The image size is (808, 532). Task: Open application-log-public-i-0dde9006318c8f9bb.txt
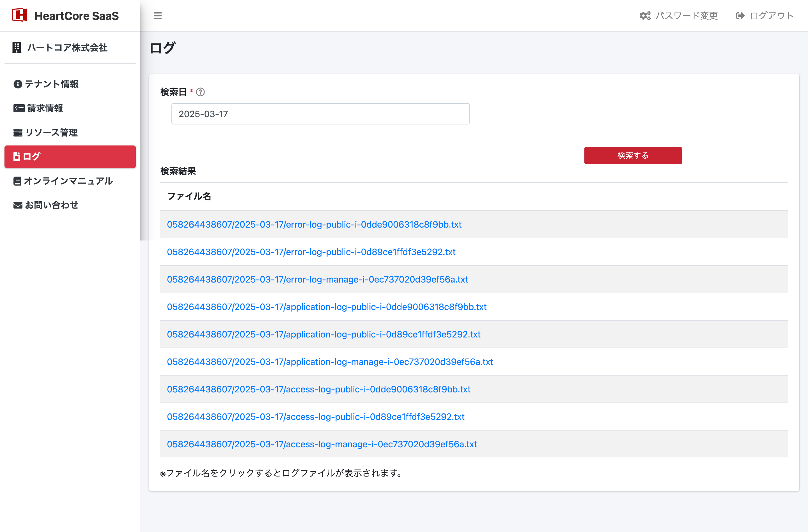click(327, 307)
